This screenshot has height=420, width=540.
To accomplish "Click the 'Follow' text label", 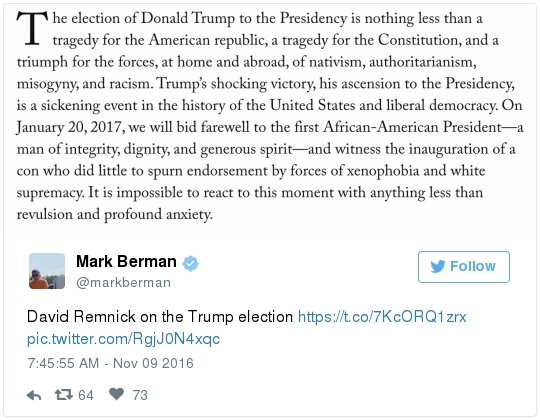I will tap(473, 266).
